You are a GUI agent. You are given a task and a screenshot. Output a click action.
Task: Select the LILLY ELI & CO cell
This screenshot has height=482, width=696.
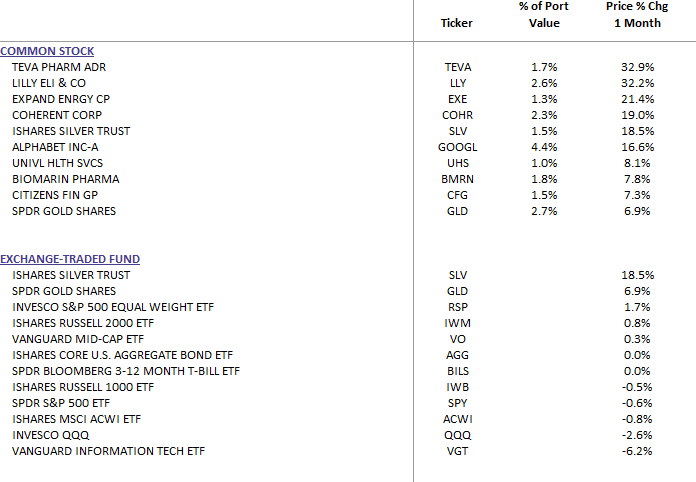tap(56, 83)
